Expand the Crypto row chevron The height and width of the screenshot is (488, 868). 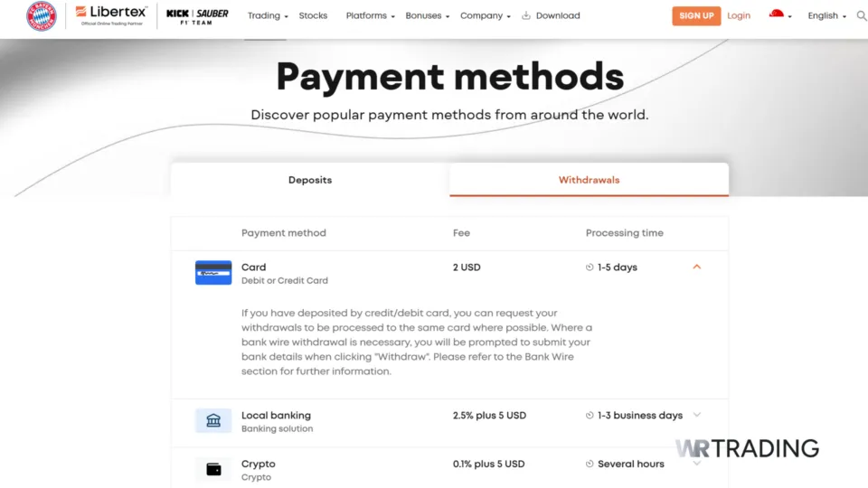(697, 464)
